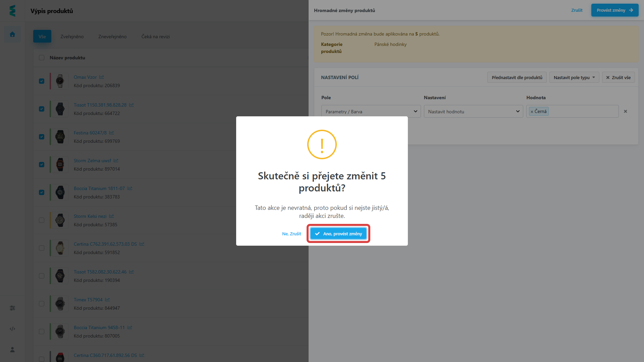The image size is (644, 362).
Task: Check the Storm Kelsi nezi product checkbox
Action: [x=42, y=220]
